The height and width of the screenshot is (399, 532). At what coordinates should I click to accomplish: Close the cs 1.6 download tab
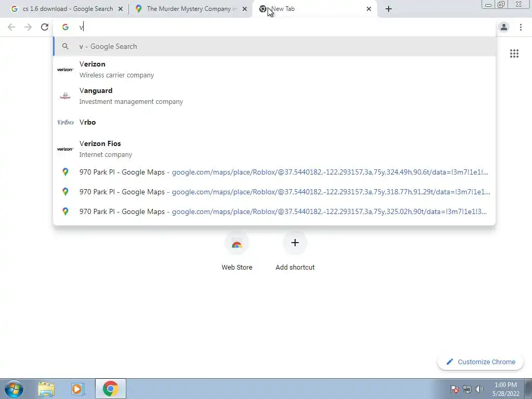click(x=121, y=9)
